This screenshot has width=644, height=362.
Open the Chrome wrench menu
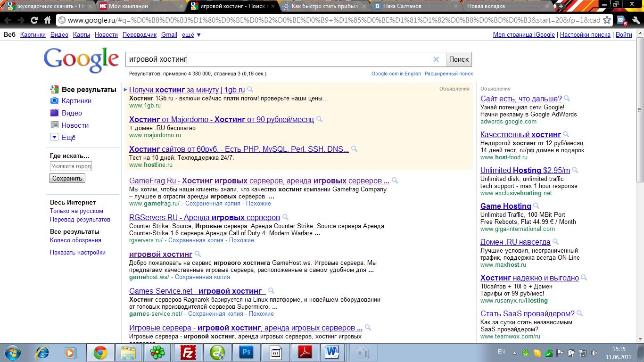coord(637,20)
